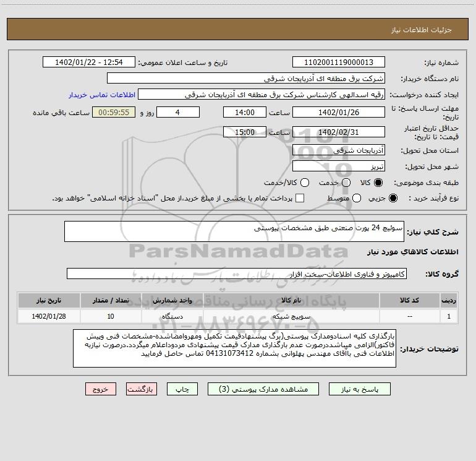This screenshot has width=476, height=461.
Task: Open مشاهده مدارک پیوستی (3) button
Action: (x=263, y=389)
